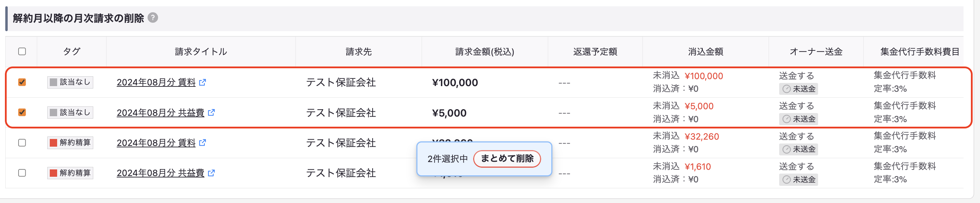
Task: Open external link icon for 解約精算 共益費 row
Action: click(x=211, y=173)
